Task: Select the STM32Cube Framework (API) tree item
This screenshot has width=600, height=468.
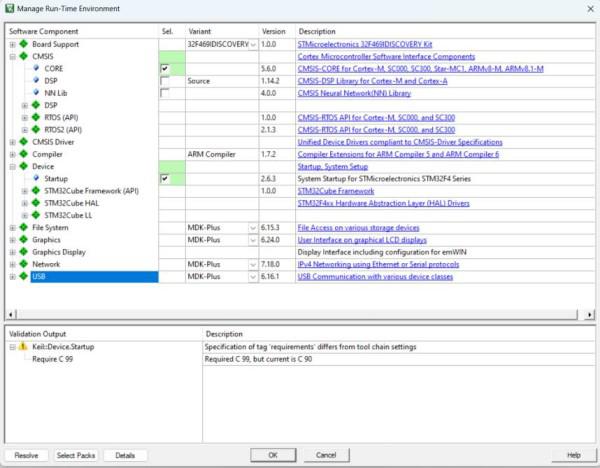Action: click(x=91, y=191)
